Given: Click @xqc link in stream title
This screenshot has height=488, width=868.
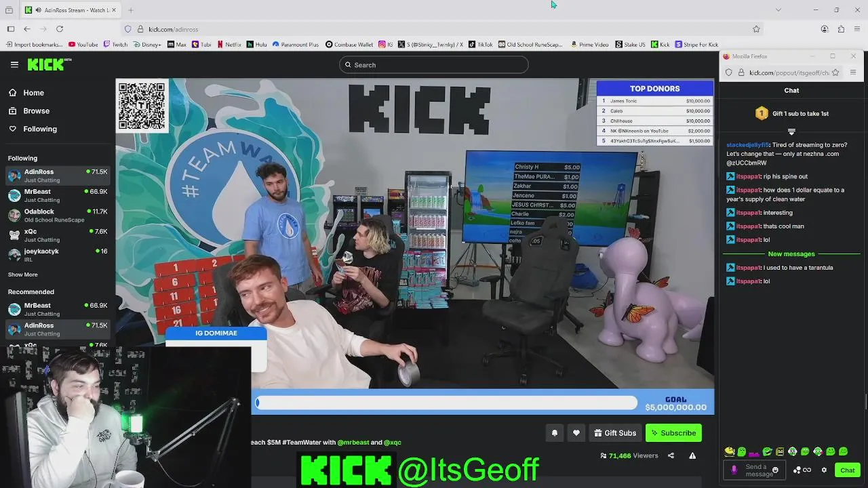Looking at the screenshot, I should point(393,443).
